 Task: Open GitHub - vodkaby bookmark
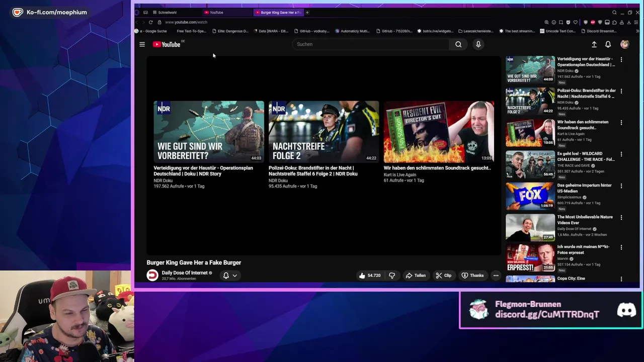click(x=312, y=31)
